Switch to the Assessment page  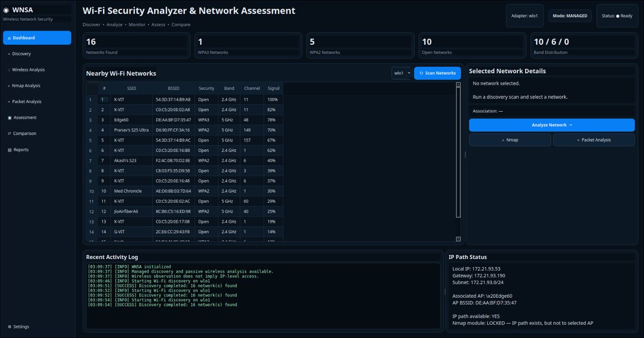point(37,117)
